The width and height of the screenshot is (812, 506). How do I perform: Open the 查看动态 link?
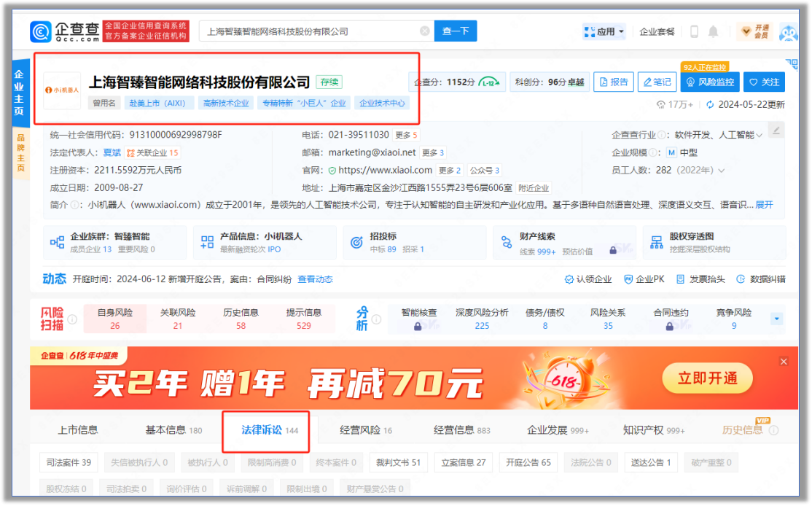tap(315, 279)
